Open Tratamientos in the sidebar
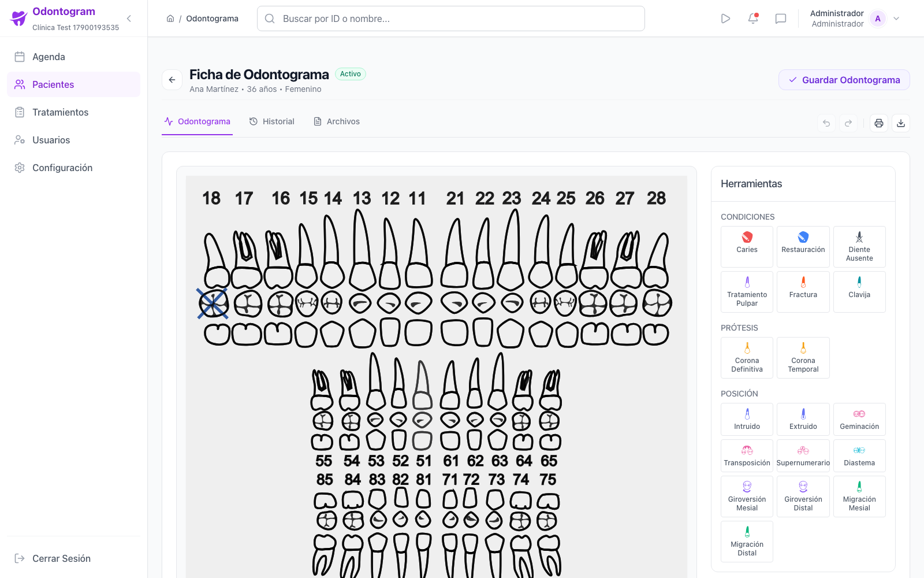The width and height of the screenshot is (924, 578). 73,112
